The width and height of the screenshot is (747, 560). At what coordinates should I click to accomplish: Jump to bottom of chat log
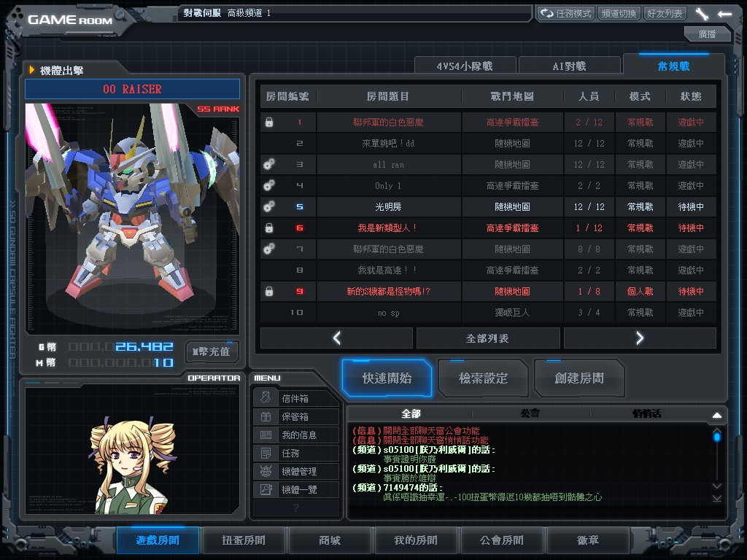tap(716, 498)
